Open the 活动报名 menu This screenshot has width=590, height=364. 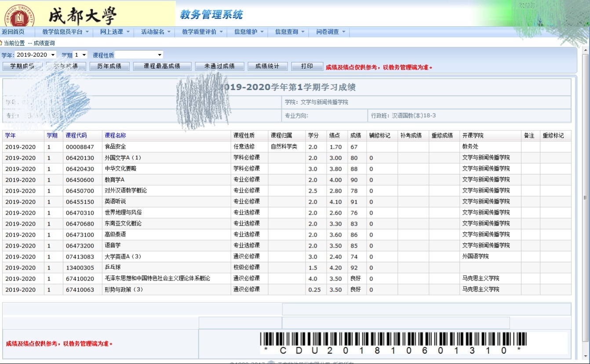point(156,32)
